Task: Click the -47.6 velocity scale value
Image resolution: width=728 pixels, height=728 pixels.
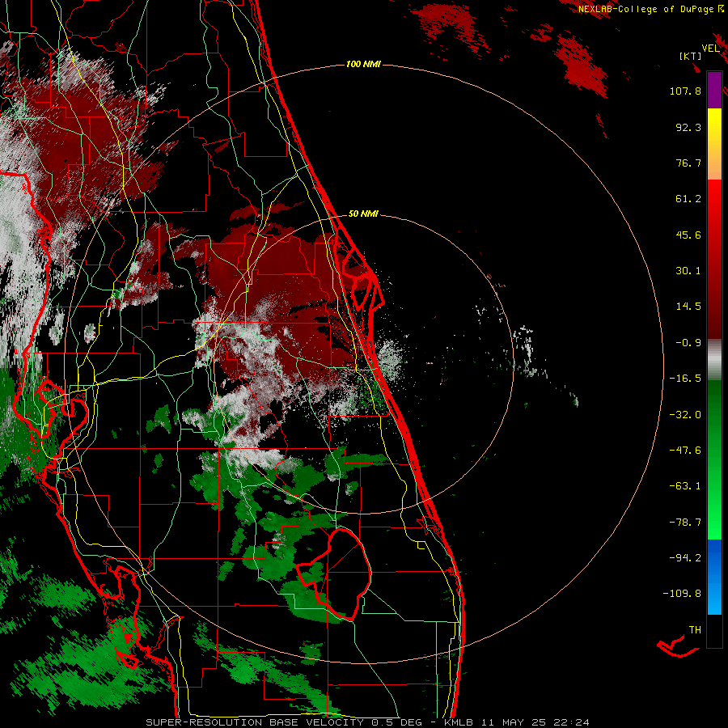Action: [x=685, y=451]
